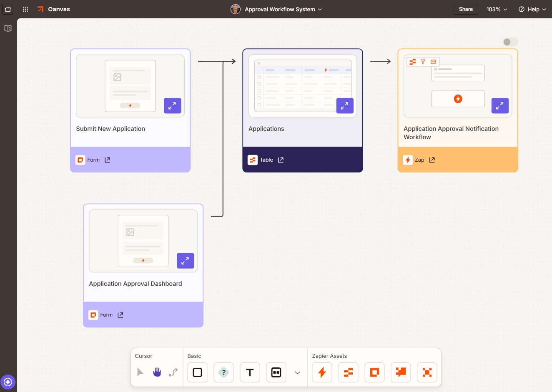Select the Form asset tool
552x392 pixels.
374,372
